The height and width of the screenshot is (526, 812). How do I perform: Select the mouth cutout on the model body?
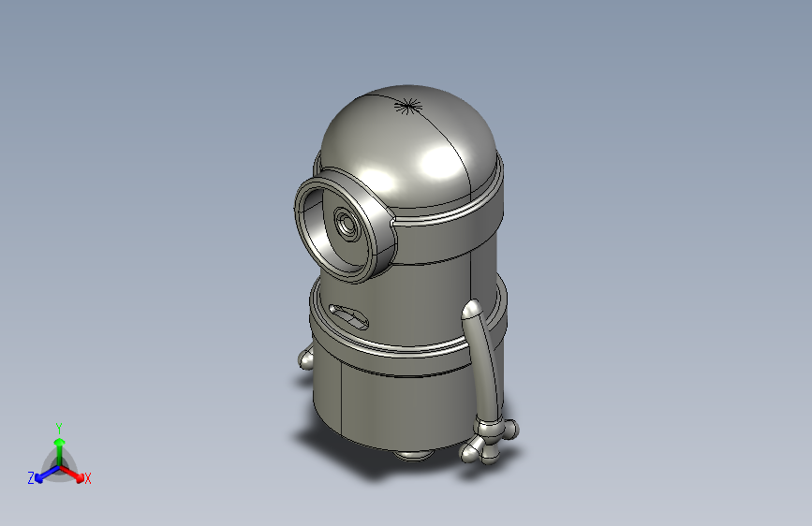(348, 316)
